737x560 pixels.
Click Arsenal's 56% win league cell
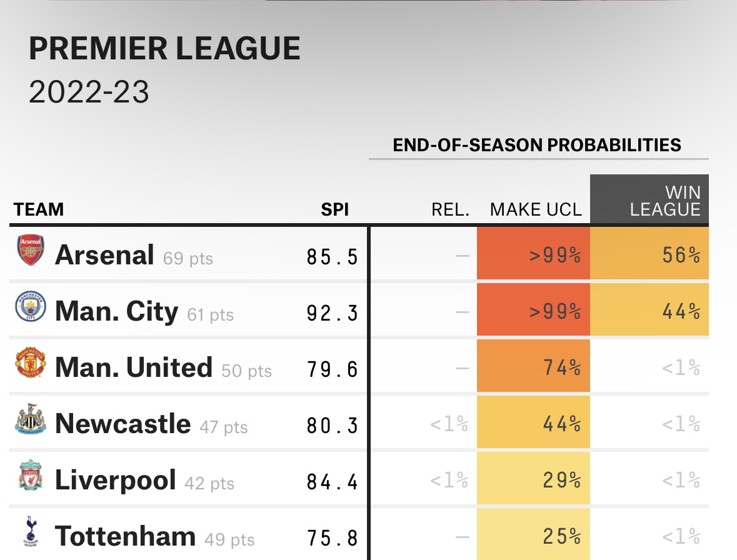649,255
